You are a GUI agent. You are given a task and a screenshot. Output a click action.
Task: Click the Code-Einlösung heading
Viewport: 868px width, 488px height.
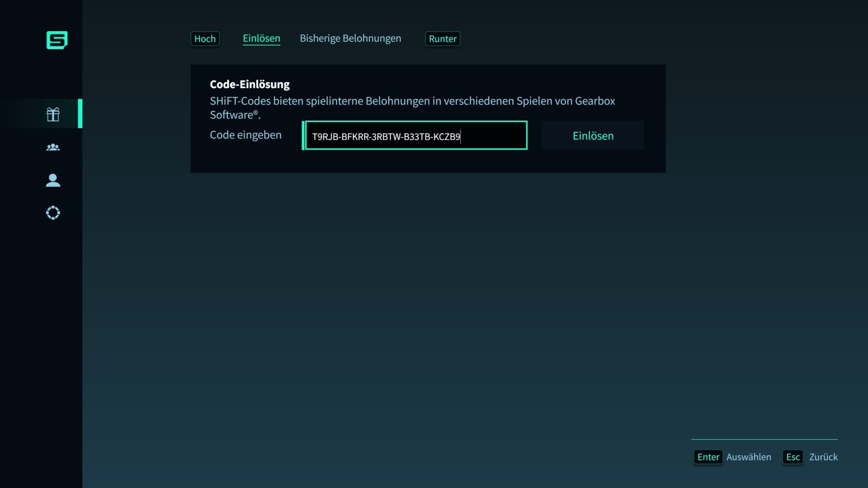[x=249, y=84]
